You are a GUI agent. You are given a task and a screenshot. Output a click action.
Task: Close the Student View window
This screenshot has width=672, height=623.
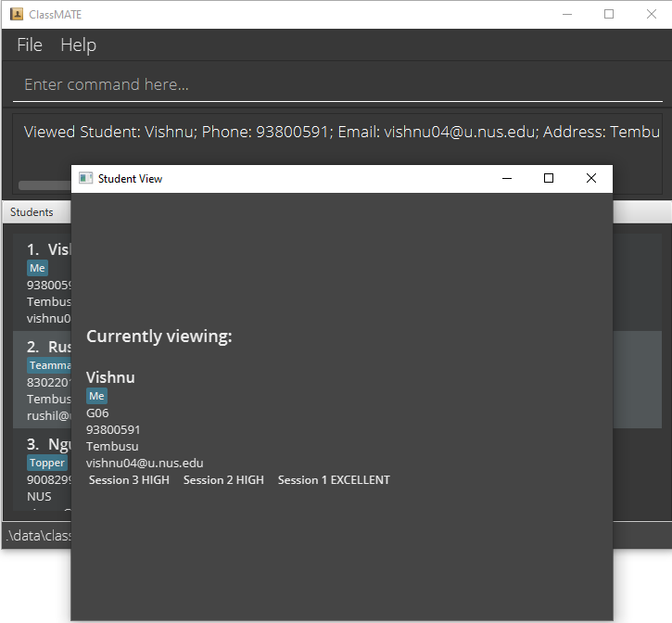tap(591, 178)
